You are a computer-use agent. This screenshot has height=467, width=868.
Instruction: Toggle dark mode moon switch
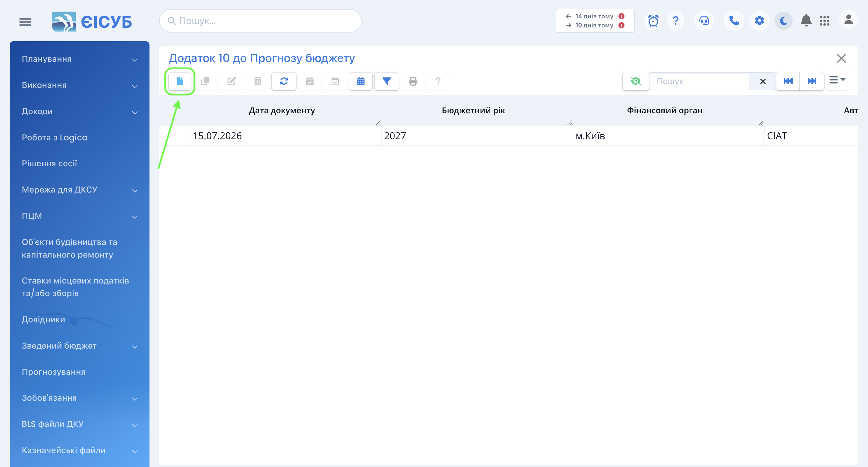click(x=783, y=21)
